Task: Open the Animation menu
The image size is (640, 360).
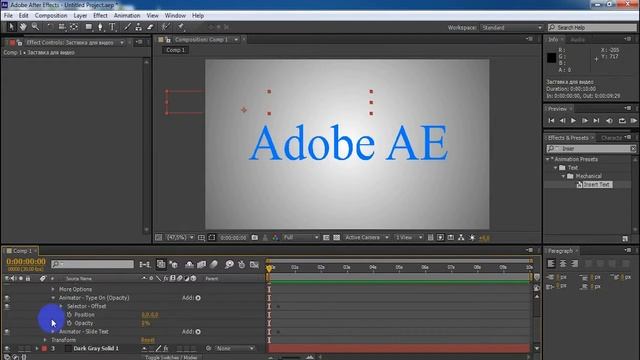Action: point(127,16)
